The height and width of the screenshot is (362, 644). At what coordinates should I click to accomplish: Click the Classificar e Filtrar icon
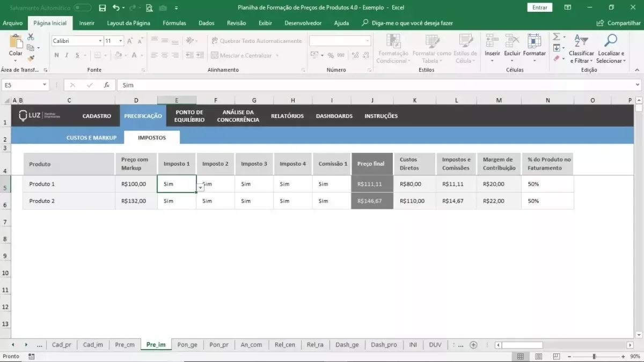coord(581,41)
